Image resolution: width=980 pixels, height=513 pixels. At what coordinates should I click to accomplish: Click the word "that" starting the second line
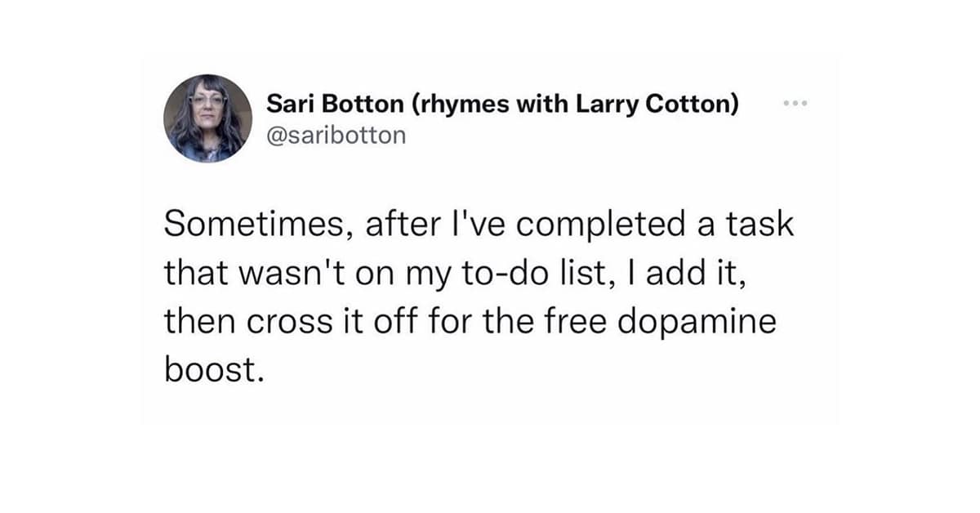tap(189, 270)
